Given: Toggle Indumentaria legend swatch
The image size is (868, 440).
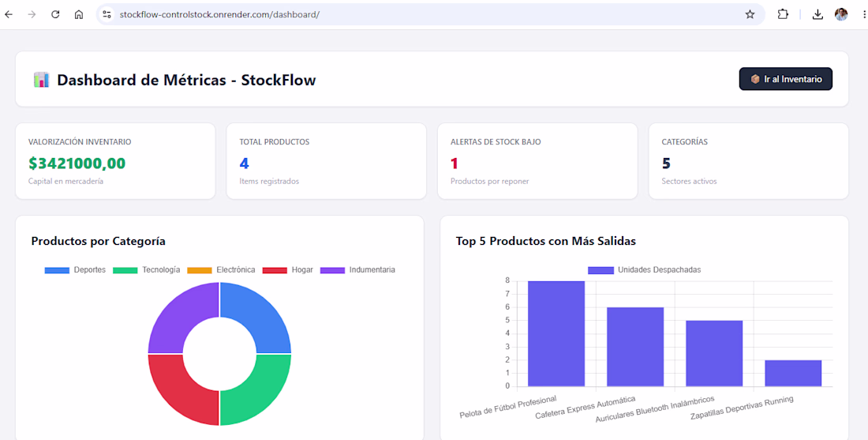Looking at the screenshot, I should [x=333, y=270].
